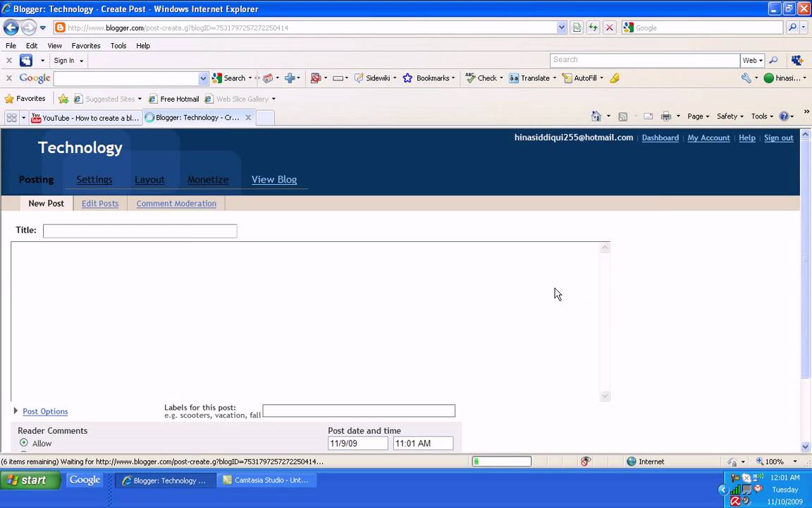Click the post time field 11:01 AM
This screenshot has height=508, width=812.
coord(423,443)
